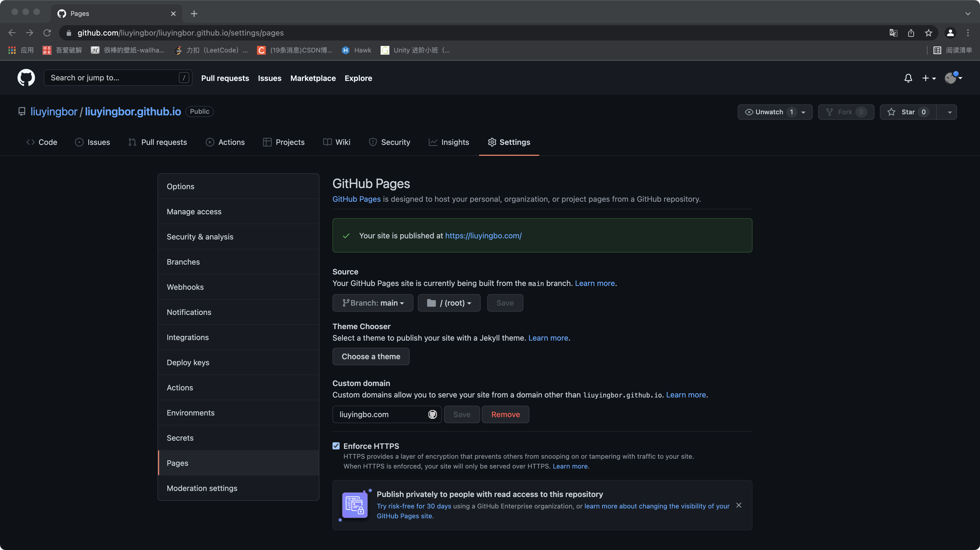Open Webhooks settings
This screenshot has height=550, width=980.
[238, 287]
